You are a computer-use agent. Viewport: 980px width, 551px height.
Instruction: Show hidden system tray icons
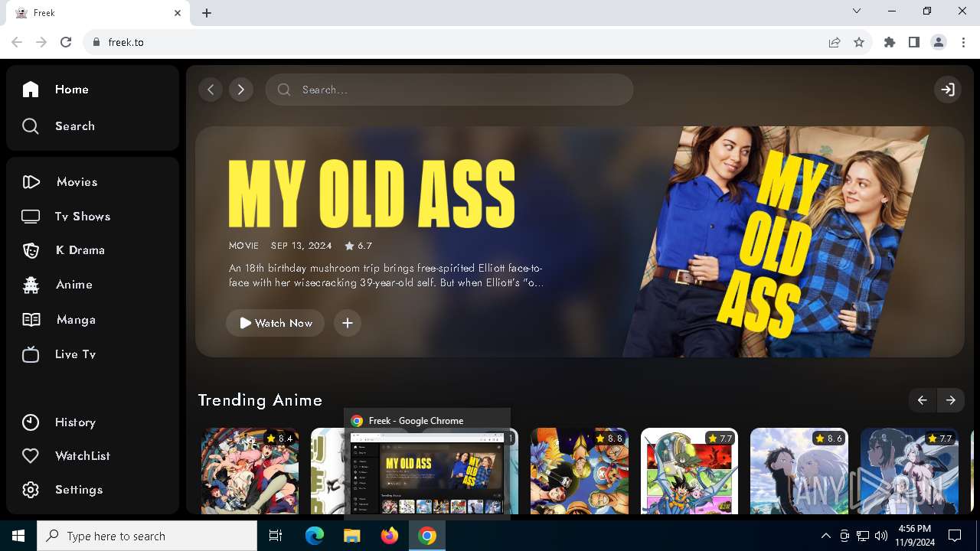(x=825, y=536)
